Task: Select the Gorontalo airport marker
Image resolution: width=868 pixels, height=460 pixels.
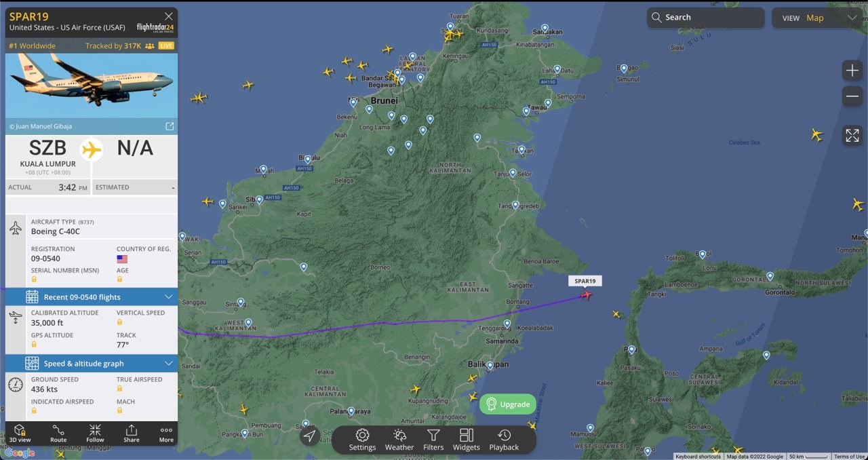Action: (x=770, y=276)
